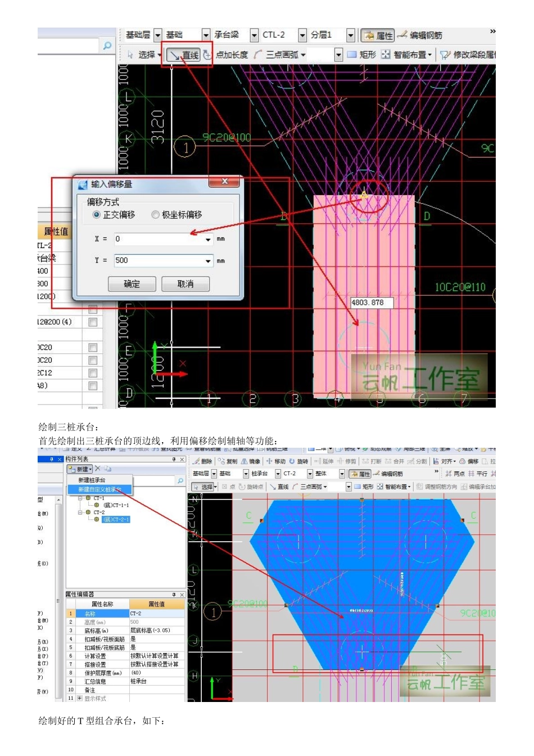The image size is (534, 756).
Task: Open the CT-2 dropdown in lower toolbar
Action: coord(310,474)
